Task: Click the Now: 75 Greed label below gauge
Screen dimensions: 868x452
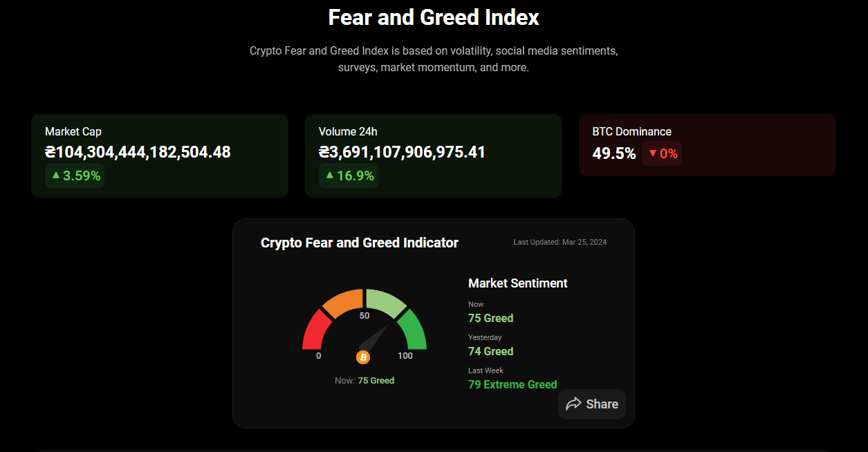Action: [x=364, y=381]
